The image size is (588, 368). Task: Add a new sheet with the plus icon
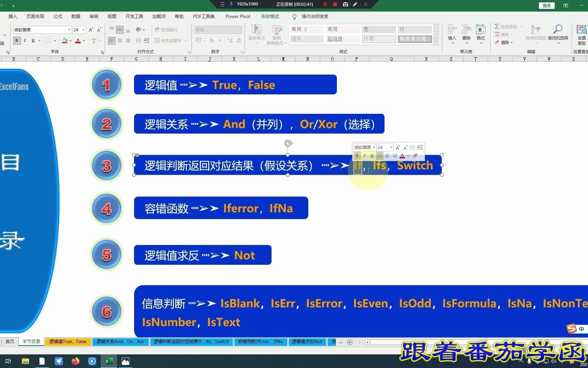(x=349, y=342)
